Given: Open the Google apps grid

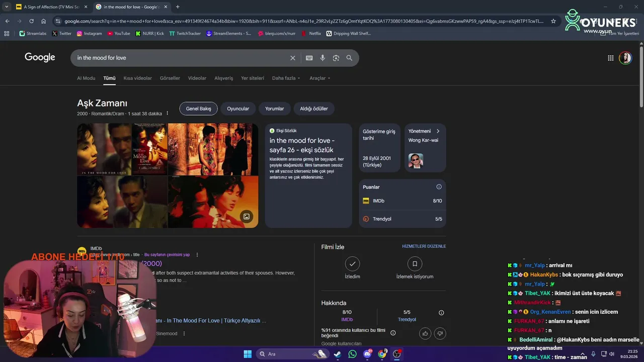Looking at the screenshot, I should click(x=611, y=58).
